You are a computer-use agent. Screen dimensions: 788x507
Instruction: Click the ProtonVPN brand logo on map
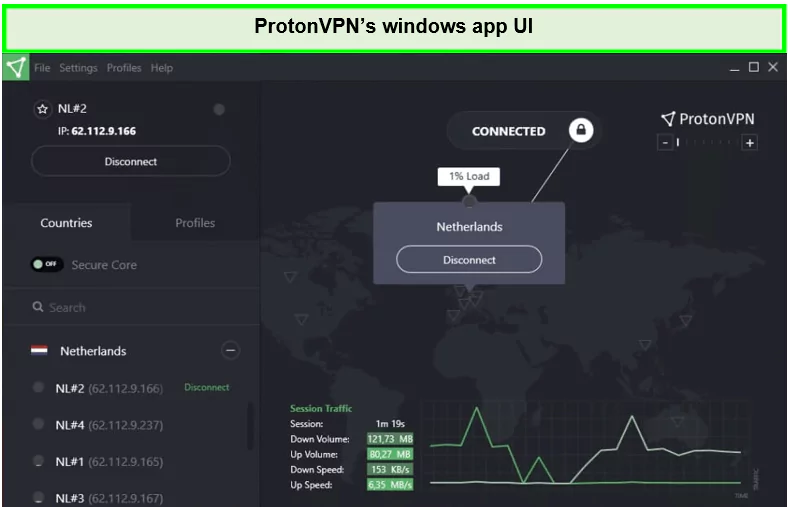(x=708, y=119)
